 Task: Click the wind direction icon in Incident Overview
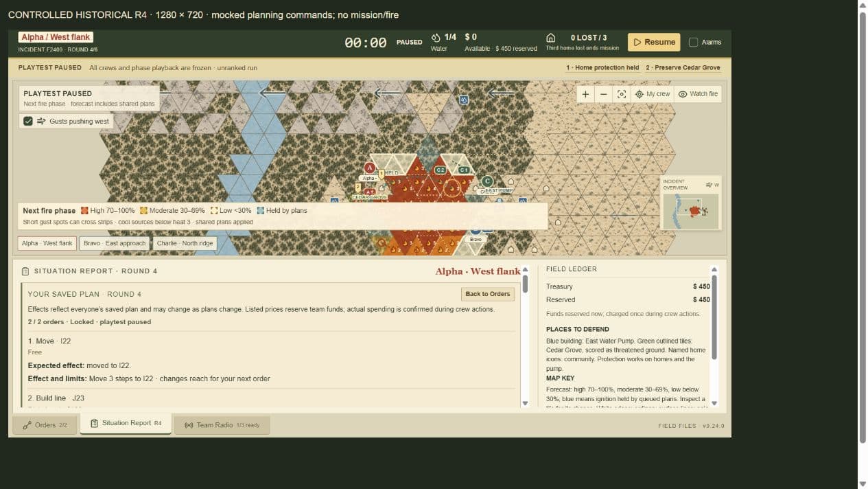tap(709, 185)
